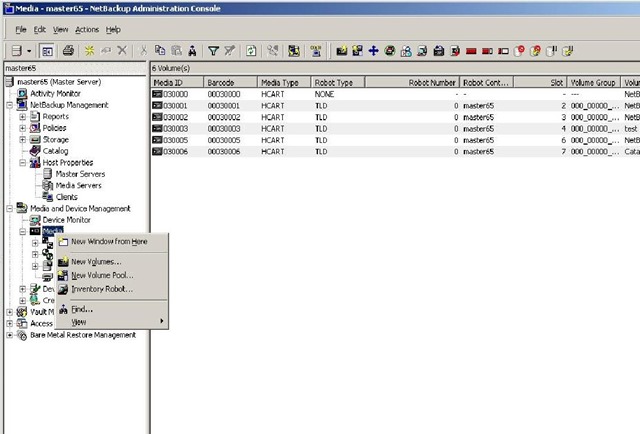
Task: Open the View submenu in context menu
Action: coord(111,322)
